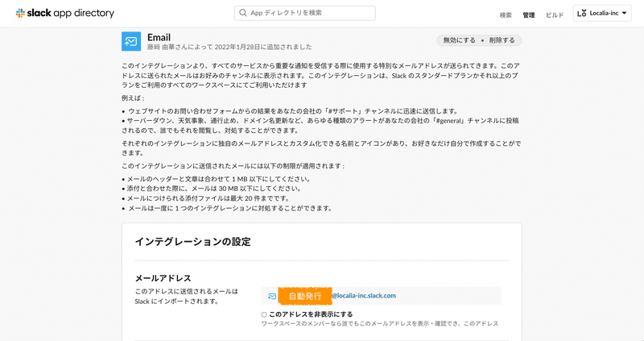This screenshot has height=341, width=644.
Task: Click the 最大 20 件 attachment limit bullet
Action: coord(206,198)
